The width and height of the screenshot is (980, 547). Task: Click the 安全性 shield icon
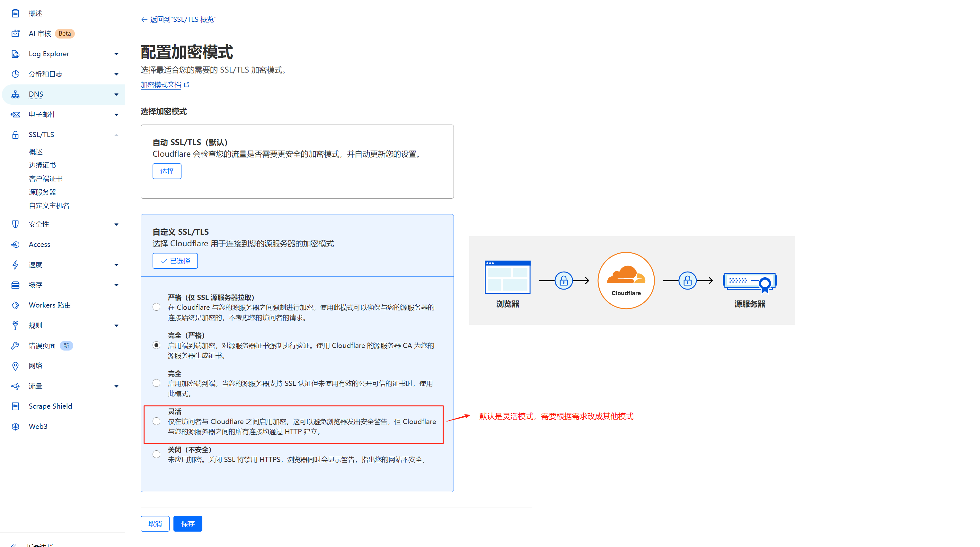click(15, 224)
